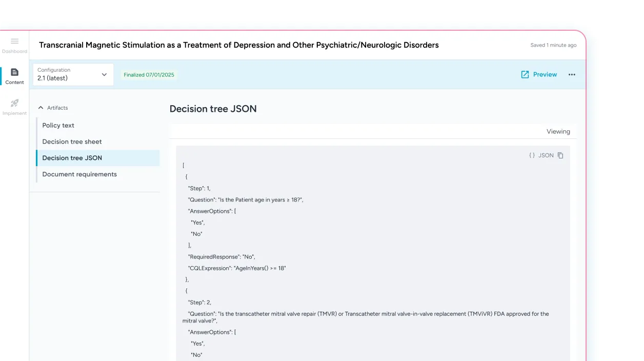Click the Finalized 07/01/2025 badge
The height and width of the screenshot is (361, 644).
[149, 74]
